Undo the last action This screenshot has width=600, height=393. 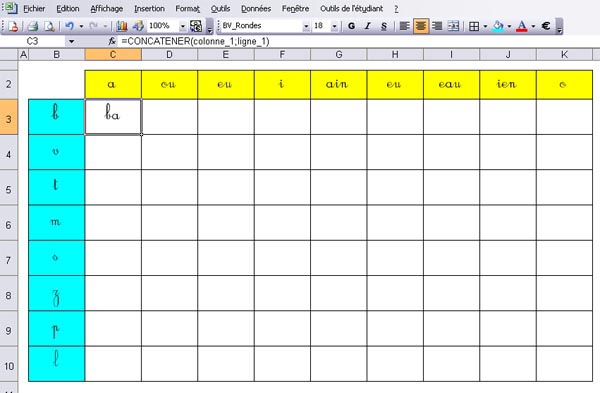point(69,26)
